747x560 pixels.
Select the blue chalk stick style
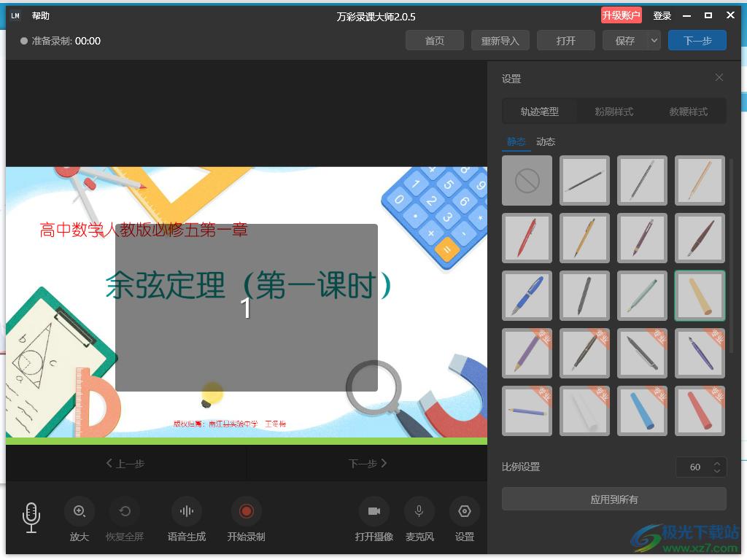click(642, 411)
